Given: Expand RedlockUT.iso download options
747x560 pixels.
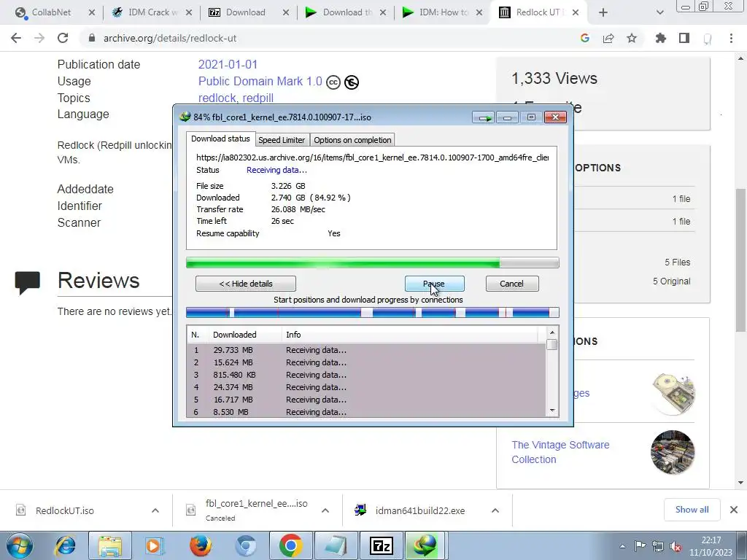Looking at the screenshot, I should coord(155,510).
